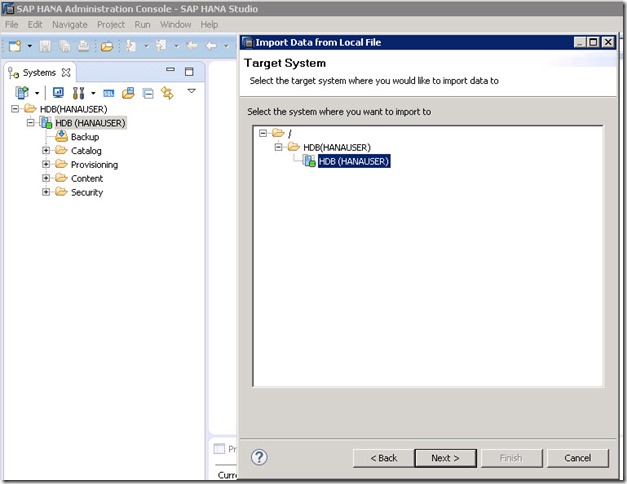The height and width of the screenshot is (484, 627).
Task: Click the Last Edit Location arrow icon
Action: pyautogui.click(x=192, y=46)
